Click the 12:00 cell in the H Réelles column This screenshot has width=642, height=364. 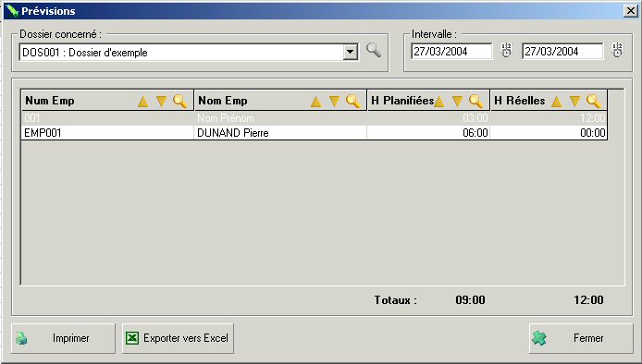(549, 118)
